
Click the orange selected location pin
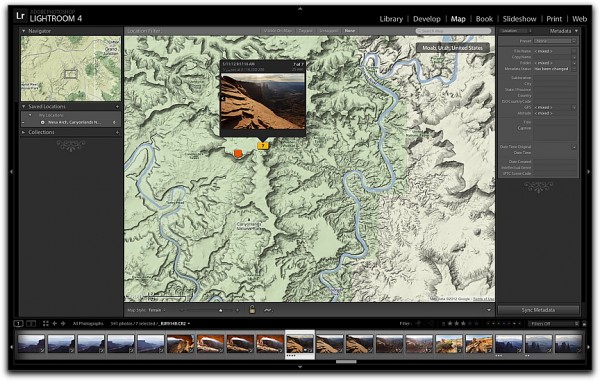click(x=238, y=153)
